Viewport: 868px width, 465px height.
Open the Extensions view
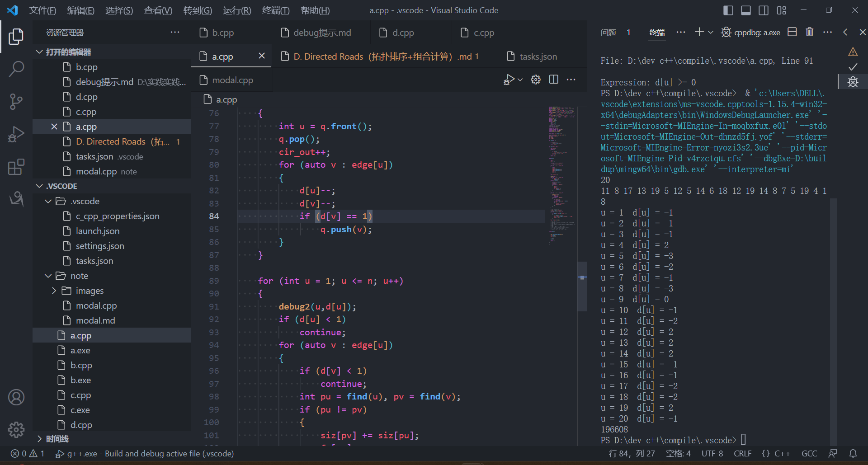click(x=16, y=167)
